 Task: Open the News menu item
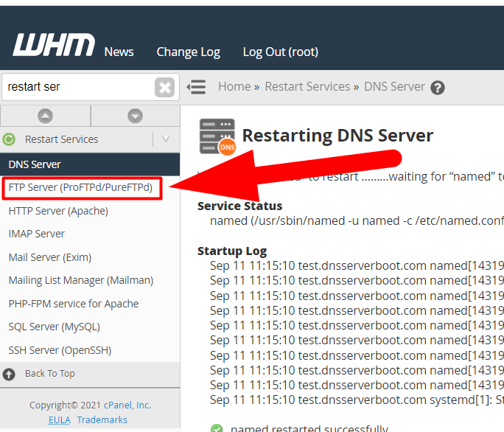click(x=119, y=52)
